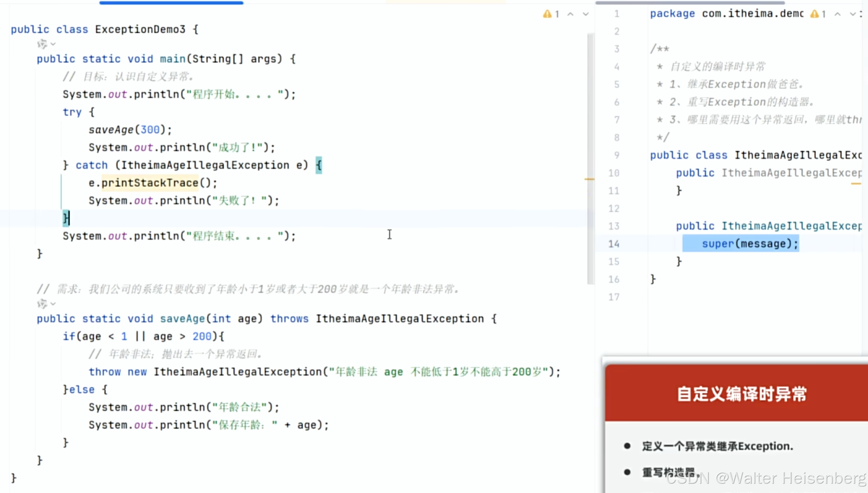868x493 pixels.
Task: Click Javadoc line "2、重写Exception的构造器"
Action: 735,102
